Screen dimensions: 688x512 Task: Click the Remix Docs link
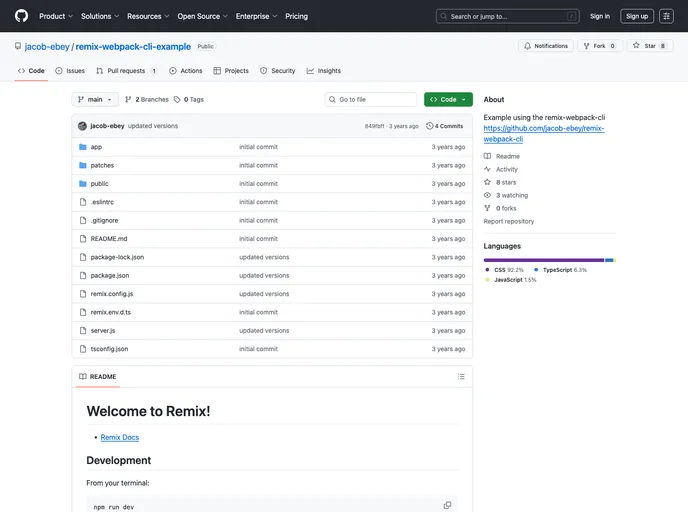119,437
